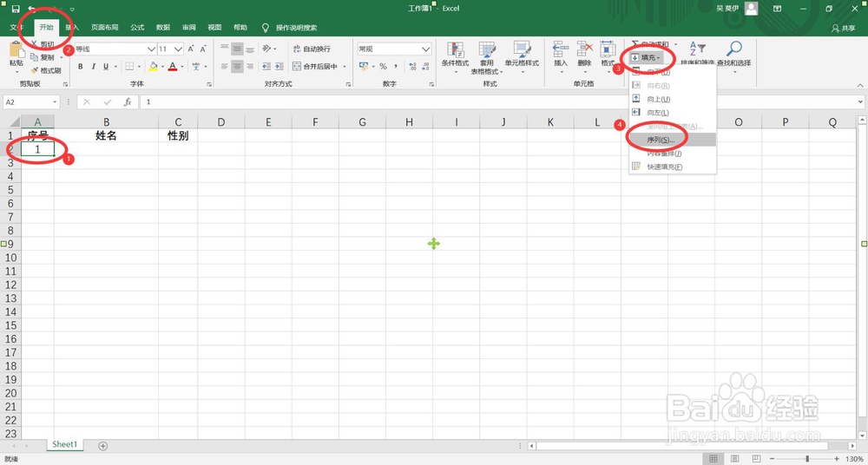
Task: Switch to Page Layout view in status bar
Action: point(733,459)
